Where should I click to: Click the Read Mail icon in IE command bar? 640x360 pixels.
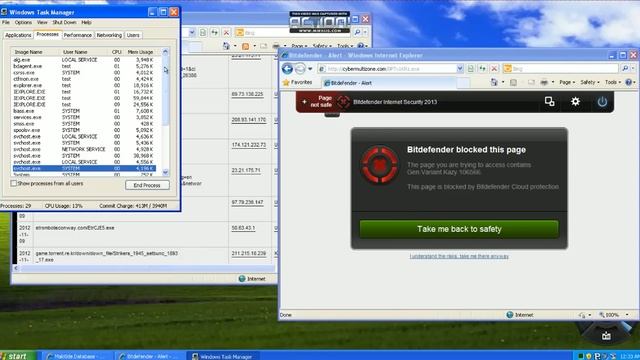pos(531,82)
